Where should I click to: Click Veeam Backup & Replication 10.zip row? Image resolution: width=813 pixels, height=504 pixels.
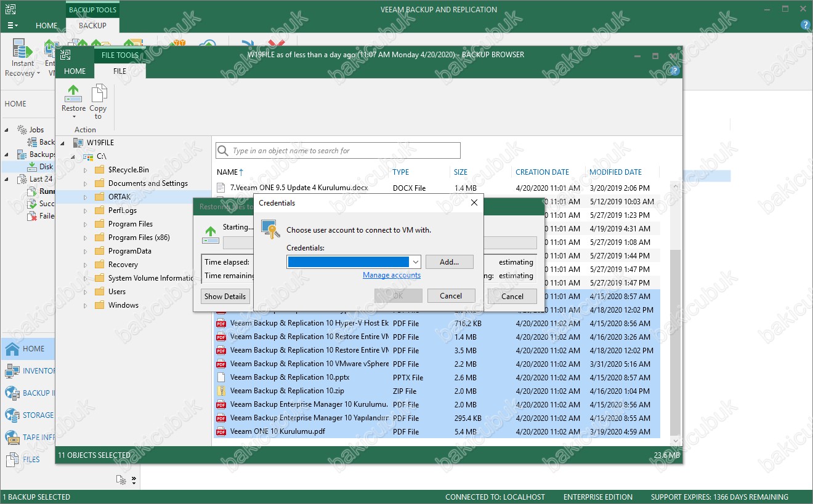click(x=438, y=391)
